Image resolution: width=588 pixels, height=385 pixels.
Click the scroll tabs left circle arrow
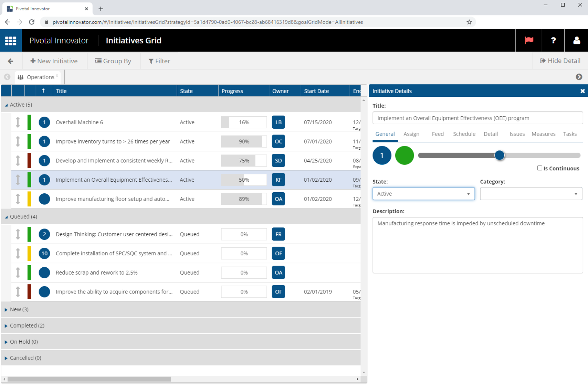[x=7, y=77]
